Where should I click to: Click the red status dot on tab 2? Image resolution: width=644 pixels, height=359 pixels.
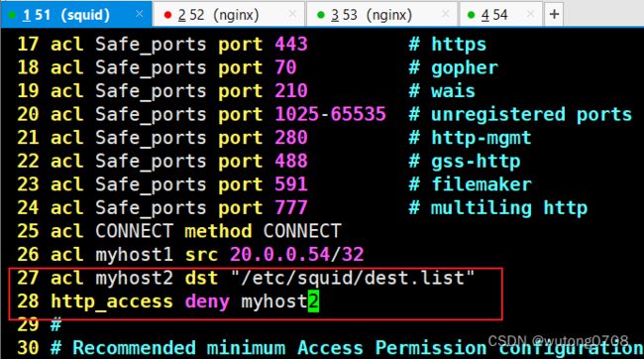point(167,15)
